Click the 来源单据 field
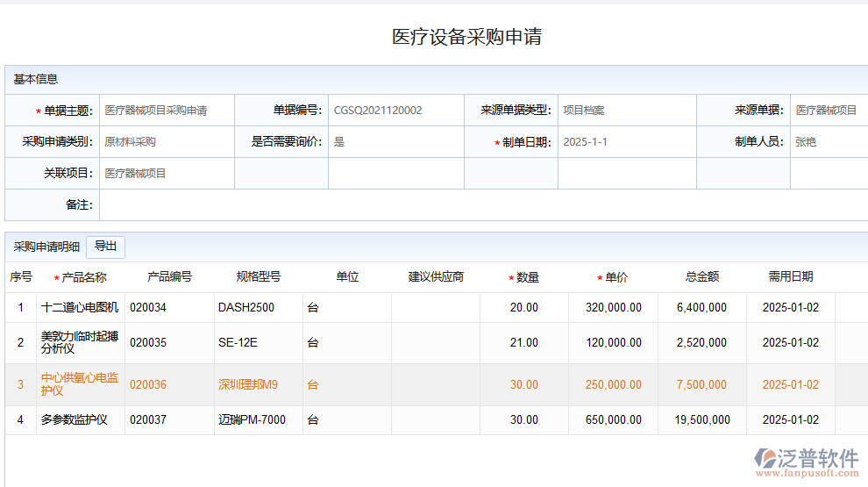Screen dimensions: 868x487 click(827, 111)
